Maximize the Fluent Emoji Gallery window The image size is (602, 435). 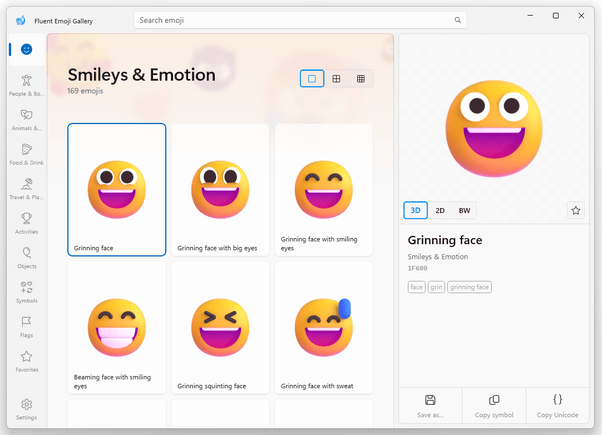point(556,15)
